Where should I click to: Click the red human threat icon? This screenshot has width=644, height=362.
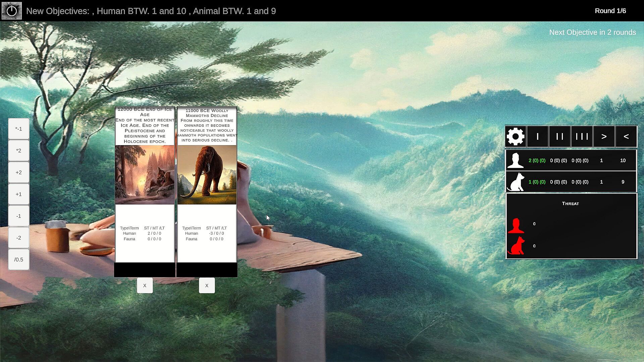516,225
